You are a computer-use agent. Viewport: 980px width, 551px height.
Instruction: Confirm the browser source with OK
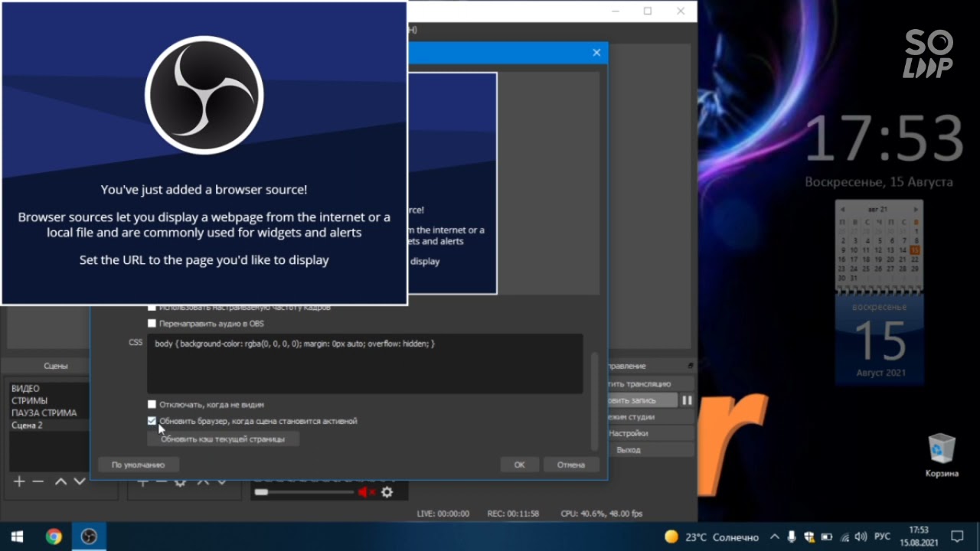click(519, 465)
